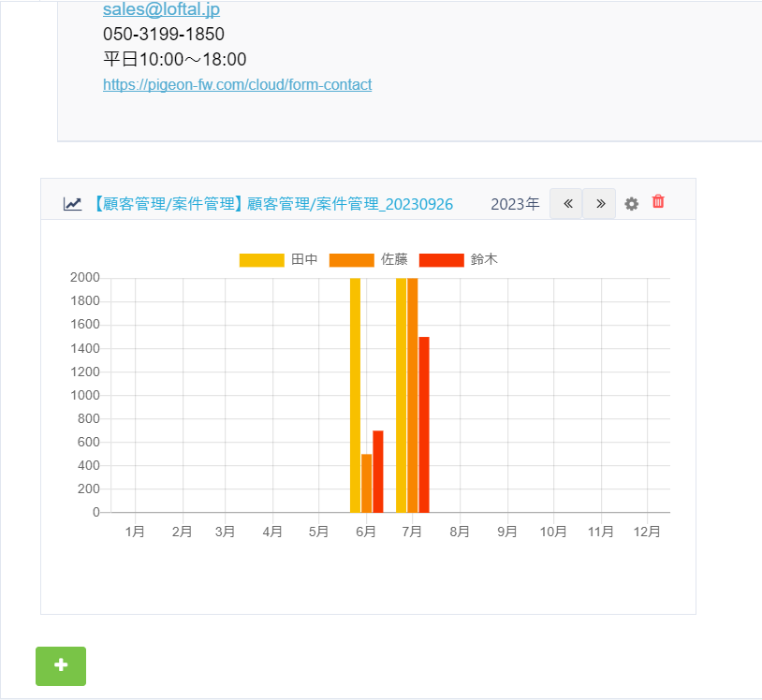Viewport: 762px width, 700px height.
Task: Add a new chart with the green plus button
Action: (x=61, y=665)
